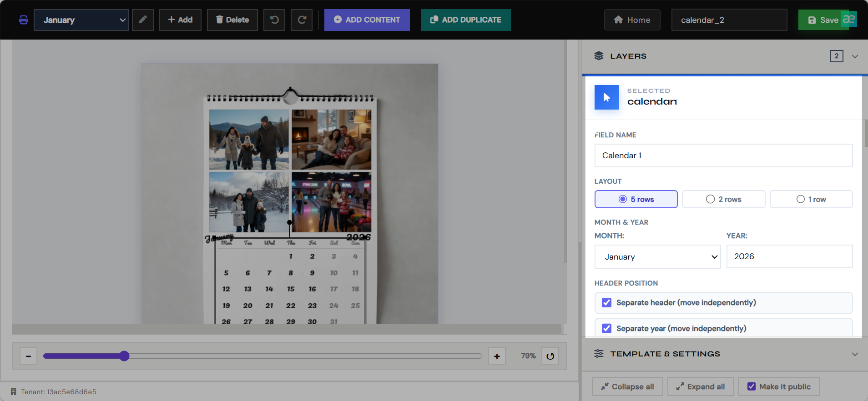Click the LAYERS panel header title

coord(628,56)
